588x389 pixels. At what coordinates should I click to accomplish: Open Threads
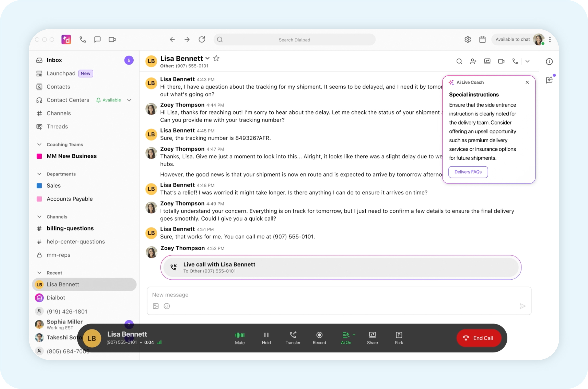click(84, 126)
